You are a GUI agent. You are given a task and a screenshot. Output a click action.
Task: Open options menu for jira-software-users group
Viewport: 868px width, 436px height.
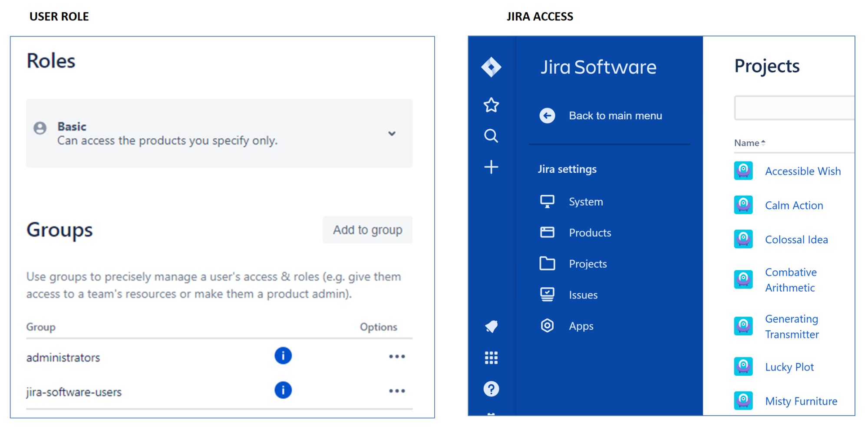pos(397,391)
